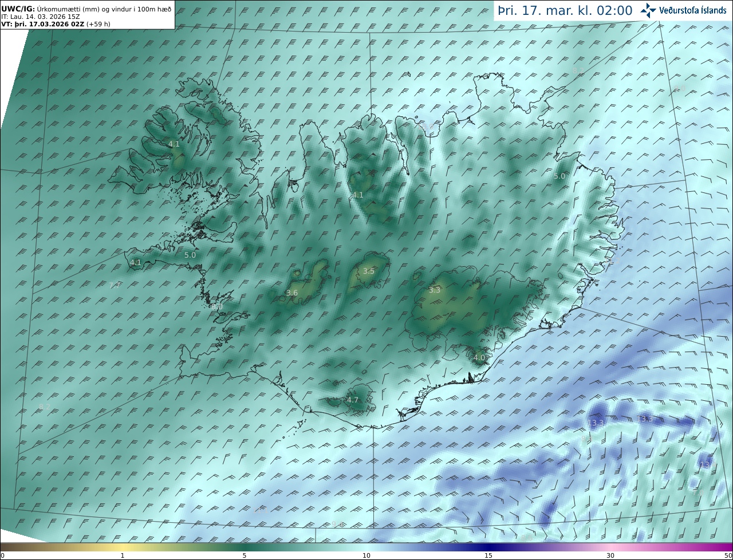The image size is (733, 560).
Task: Click the Veðurstofa Íslands logo
Action: [x=683, y=10]
